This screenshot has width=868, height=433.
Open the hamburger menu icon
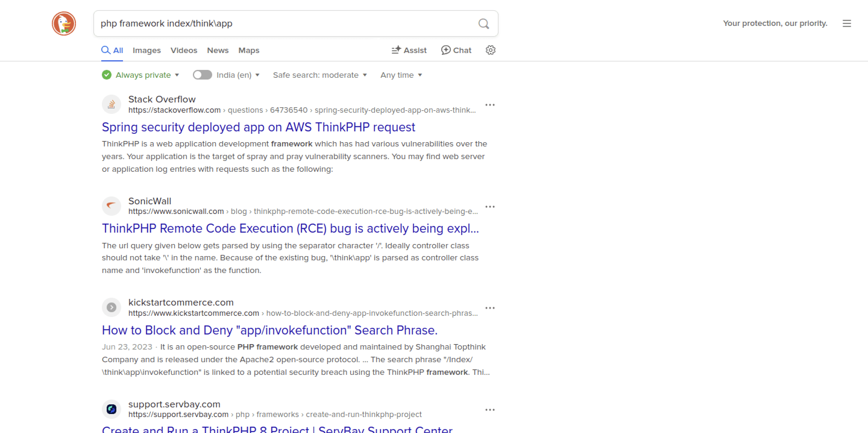[x=847, y=24]
